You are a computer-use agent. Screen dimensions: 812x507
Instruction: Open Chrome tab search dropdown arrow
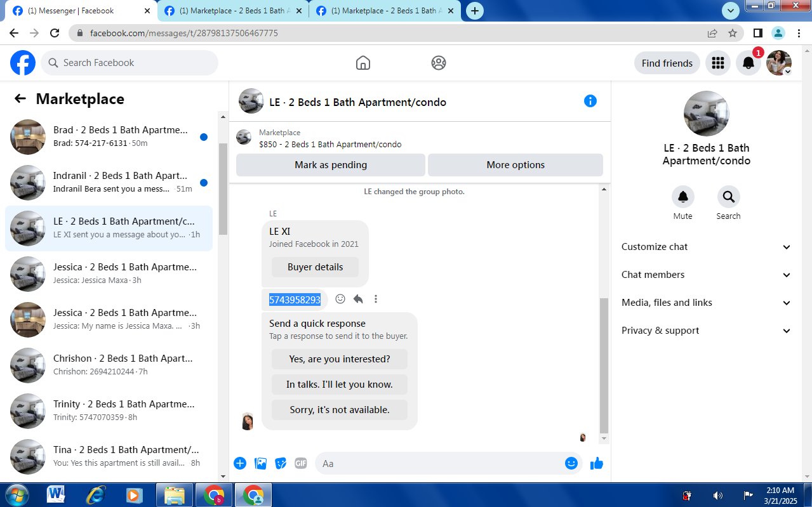(731, 10)
